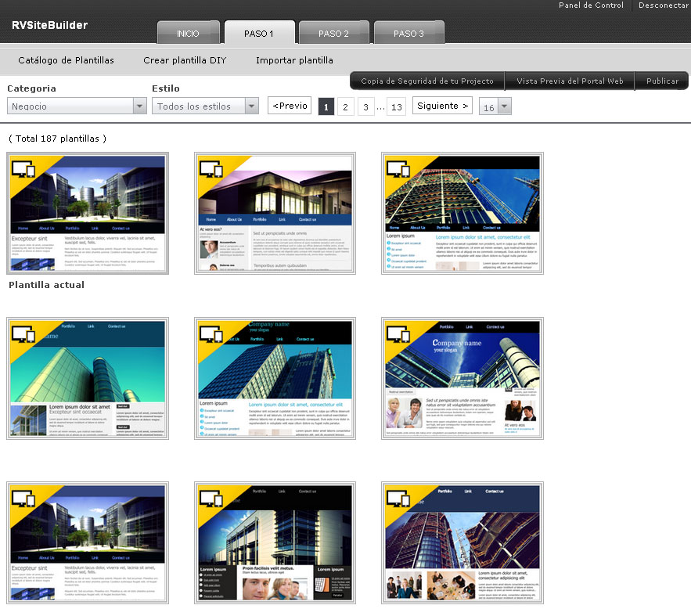
Task: Click the Plantilla actual label
Action: [x=47, y=285]
